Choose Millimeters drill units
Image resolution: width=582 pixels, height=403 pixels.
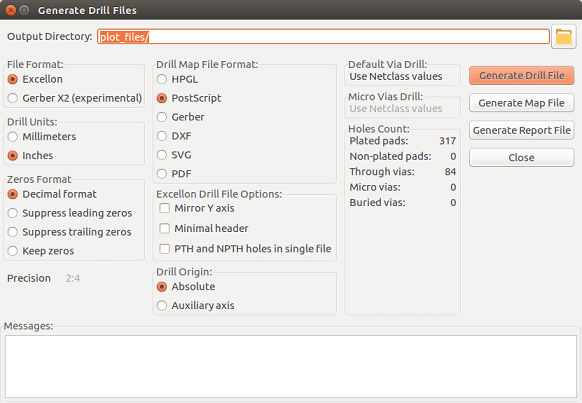point(42,137)
